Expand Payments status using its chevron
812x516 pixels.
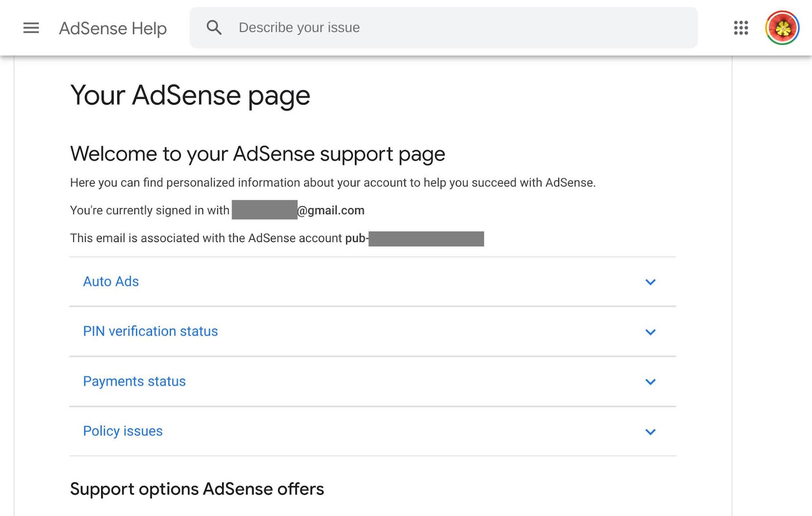click(650, 382)
